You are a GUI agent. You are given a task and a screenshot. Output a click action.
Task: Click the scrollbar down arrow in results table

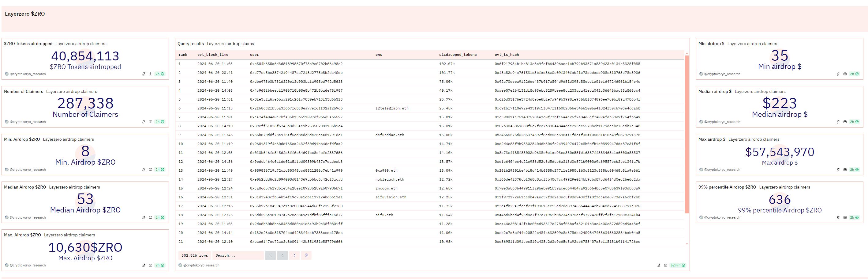(687, 244)
